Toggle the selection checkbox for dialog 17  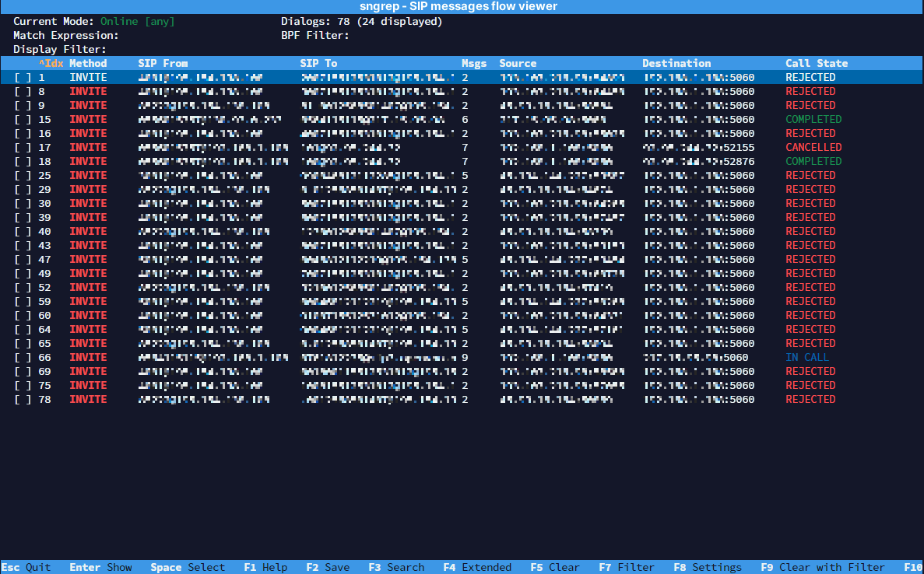coord(23,148)
